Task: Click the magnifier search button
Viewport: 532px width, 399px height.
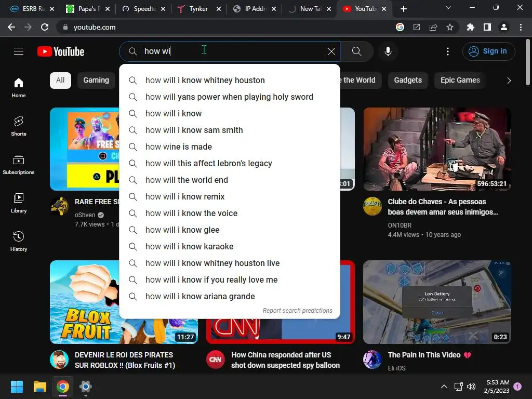Action: pos(356,51)
